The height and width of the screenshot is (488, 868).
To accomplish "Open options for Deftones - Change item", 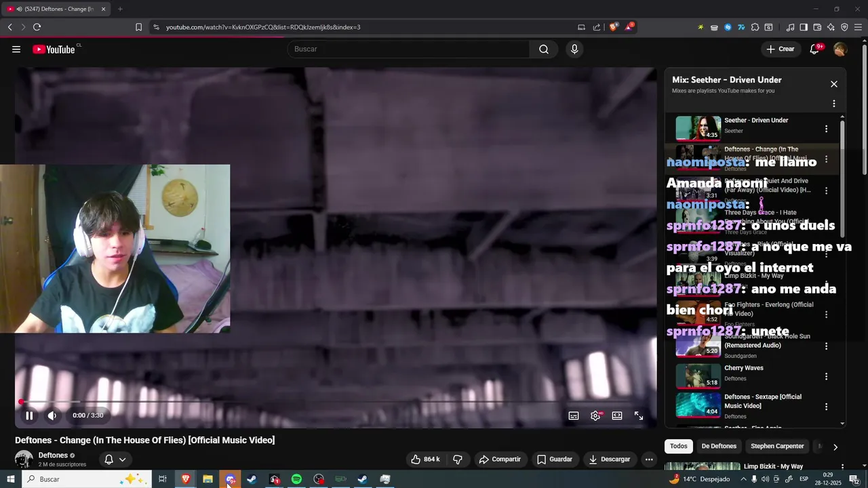I will point(826,159).
